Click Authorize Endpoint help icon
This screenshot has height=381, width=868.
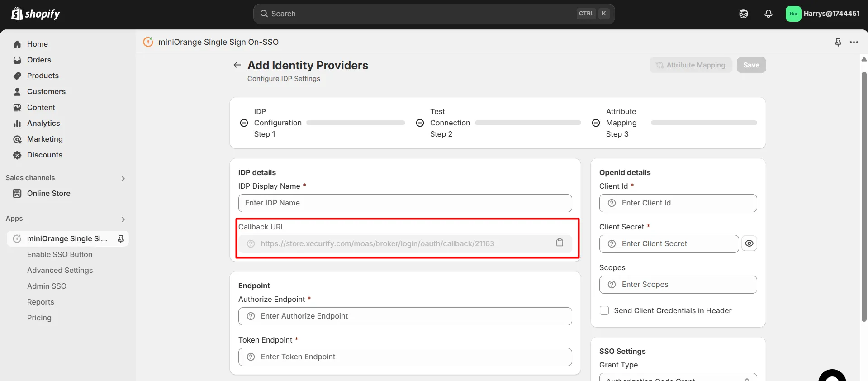coord(251,316)
